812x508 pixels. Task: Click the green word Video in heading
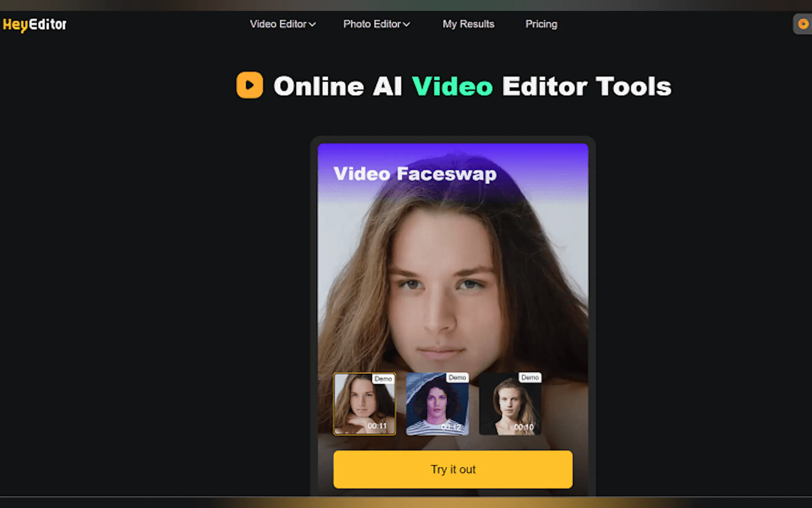pyautogui.click(x=452, y=87)
